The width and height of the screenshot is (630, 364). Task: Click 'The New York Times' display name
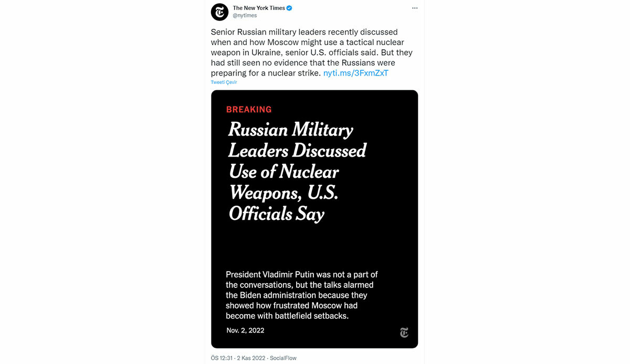[x=258, y=8]
